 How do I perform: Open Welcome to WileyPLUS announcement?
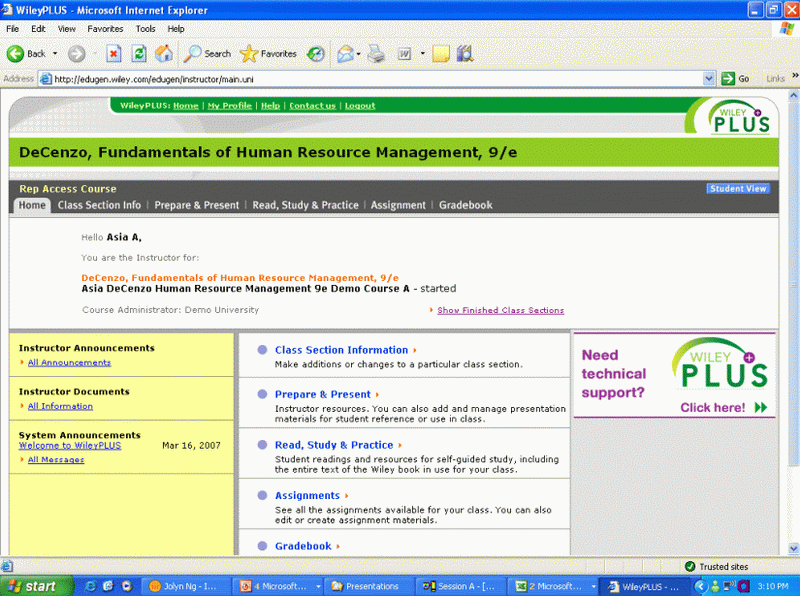point(70,445)
